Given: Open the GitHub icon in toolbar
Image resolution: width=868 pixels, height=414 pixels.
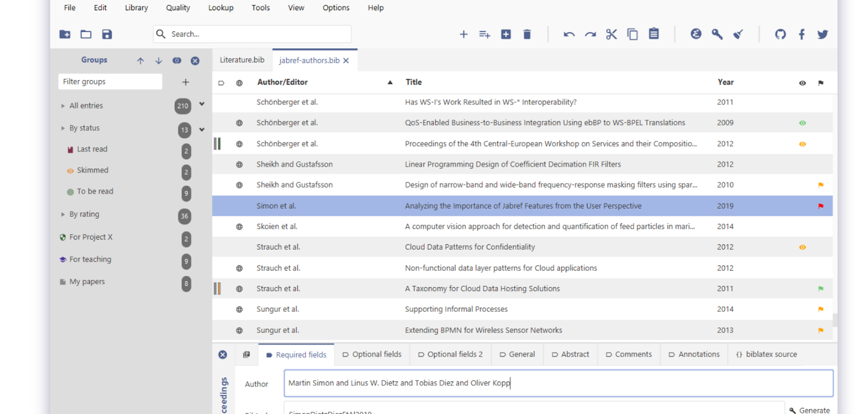Looking at the screenshot, I should tap(780, 34).
